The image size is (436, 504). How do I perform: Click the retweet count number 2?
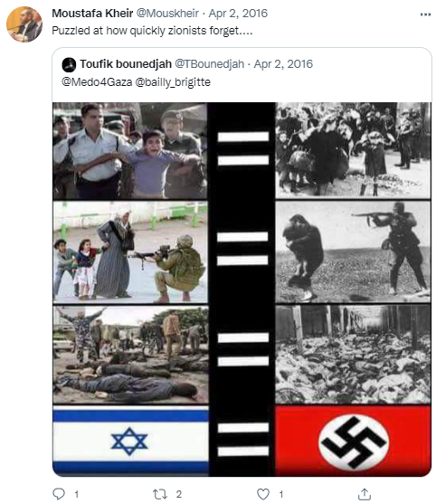(x=178, y=494)
